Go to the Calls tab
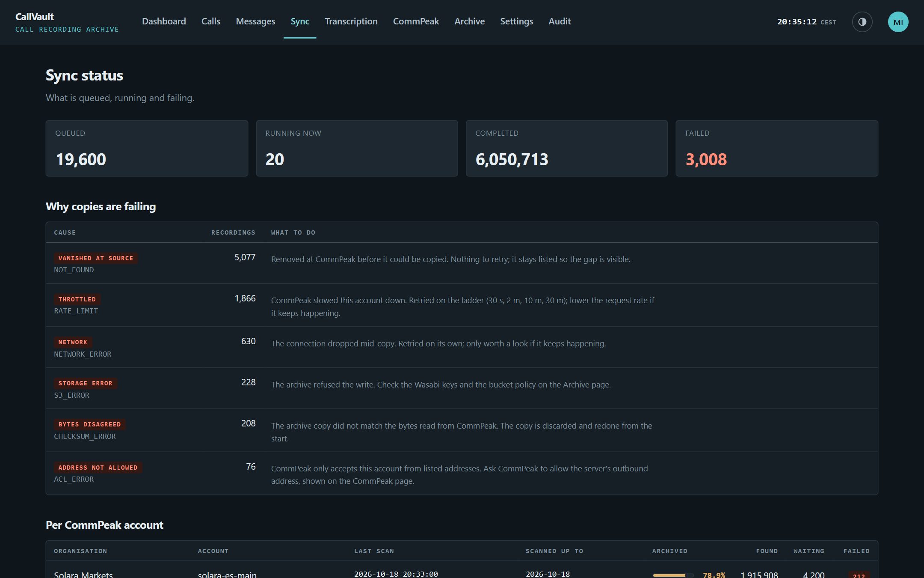This screenshot has width=924, height=578. (x=211, y=21)
